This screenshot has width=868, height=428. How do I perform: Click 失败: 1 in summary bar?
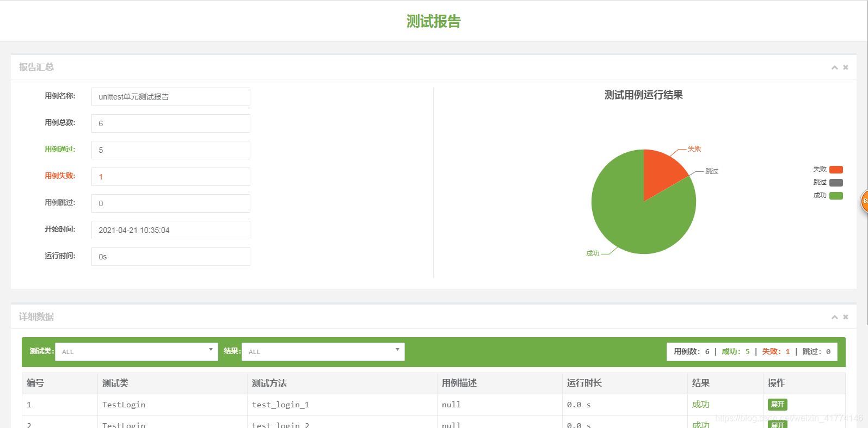point(776,352)
